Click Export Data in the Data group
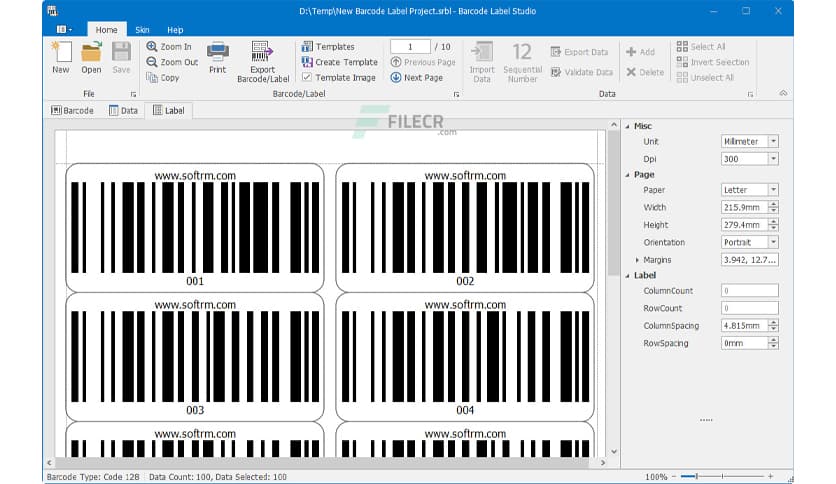 tap(579, 52)
